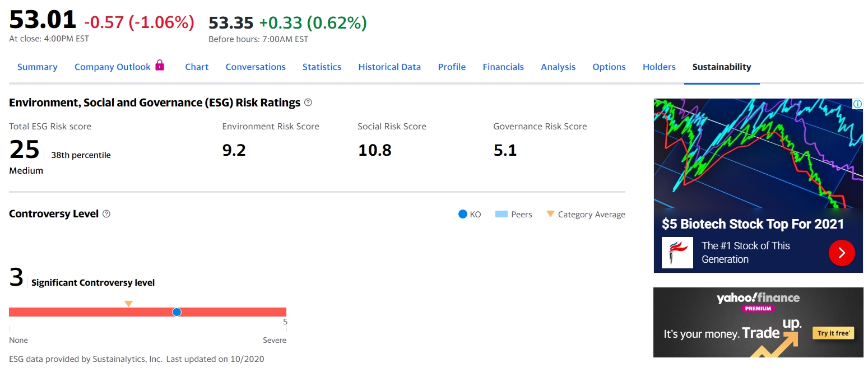The width and height of the screenshot is (868, 372).
Task: Open the Company Outlook tab
Action: pyautogui.click(x=113, y=67)
